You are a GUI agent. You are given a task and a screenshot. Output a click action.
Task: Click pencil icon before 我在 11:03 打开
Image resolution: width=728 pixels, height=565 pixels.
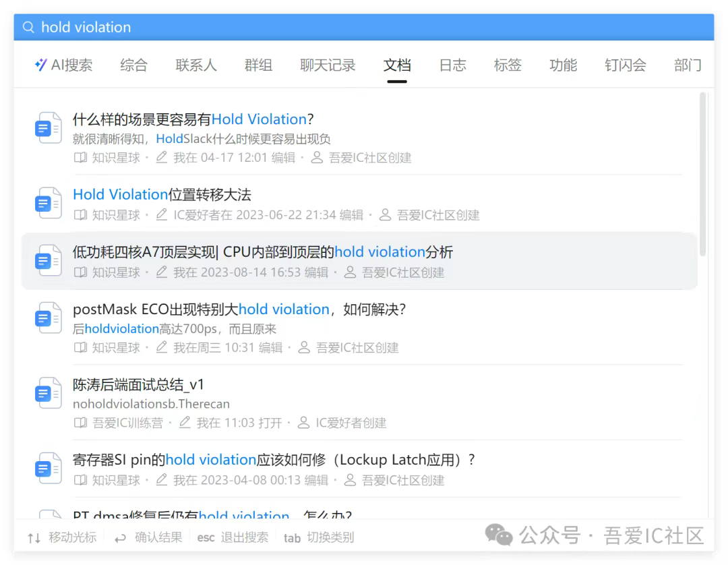coord(184,423)
